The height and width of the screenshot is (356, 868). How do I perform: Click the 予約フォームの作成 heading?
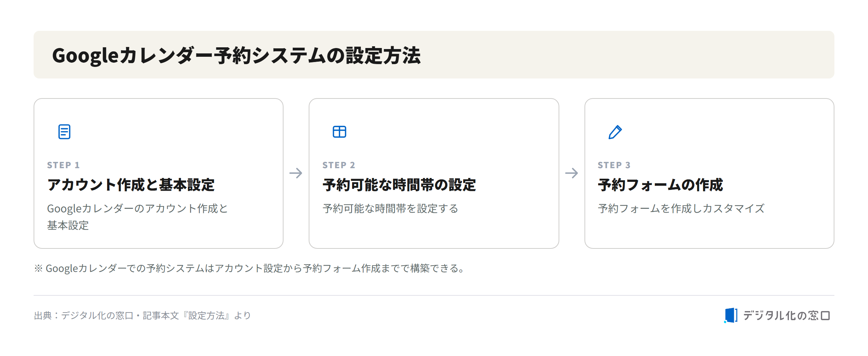660,185
